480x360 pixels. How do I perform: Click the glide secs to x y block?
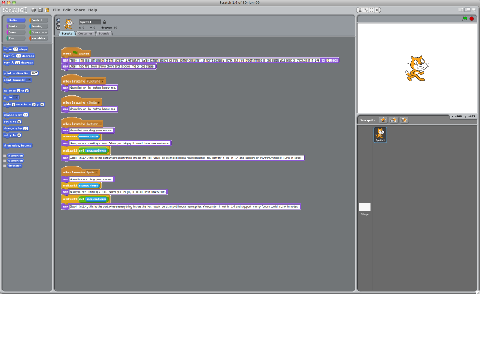[24, 104]
